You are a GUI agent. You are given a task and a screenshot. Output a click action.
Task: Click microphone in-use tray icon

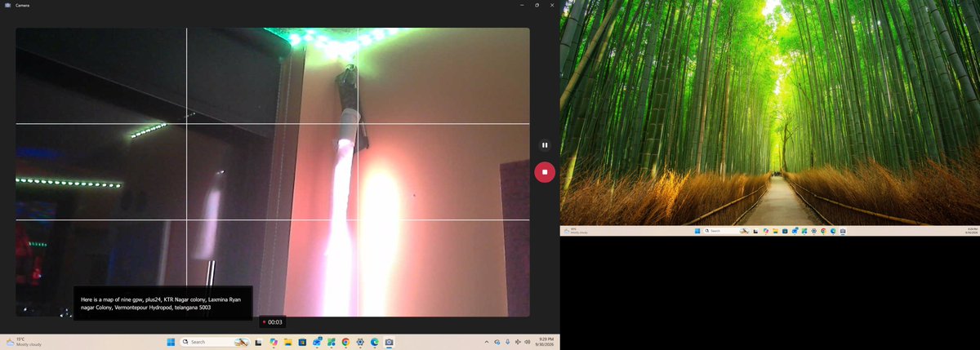(507, 342)
